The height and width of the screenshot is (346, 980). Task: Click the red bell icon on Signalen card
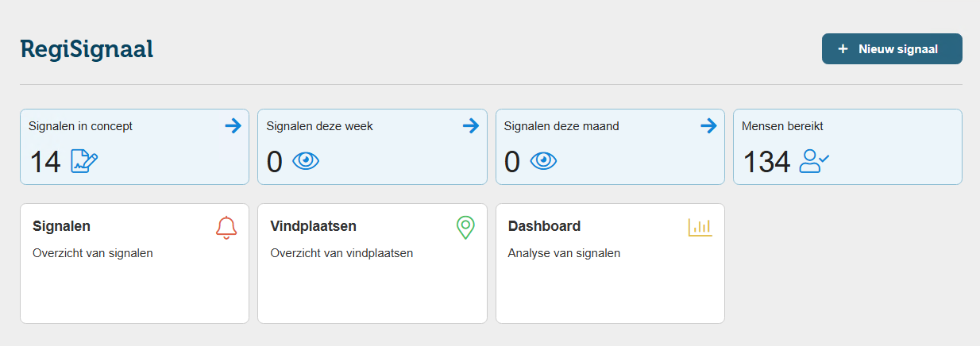coord(226,228)
